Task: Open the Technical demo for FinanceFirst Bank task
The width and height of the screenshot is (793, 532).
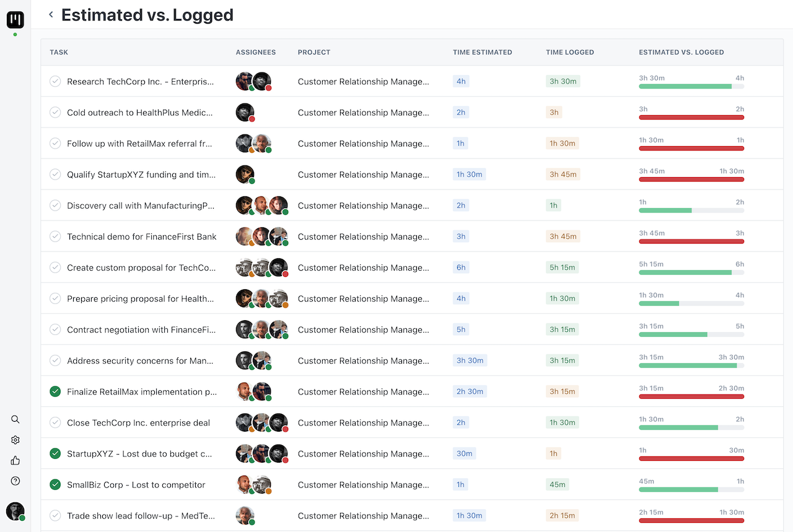Action: click(x=142, y=237)
